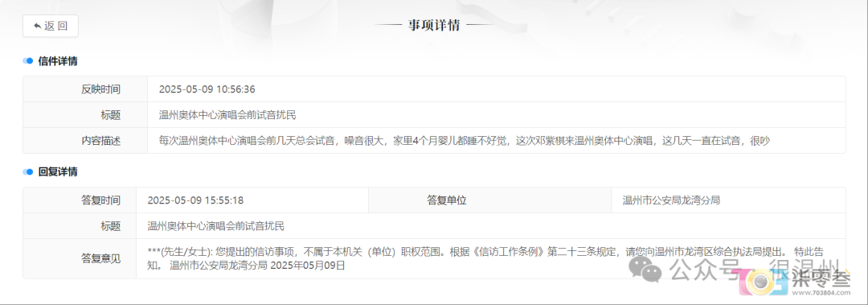Click the 答复意见 label cell
Image resolution: width=868 pixels, height=305 pixels.
[x=80, y=258]
